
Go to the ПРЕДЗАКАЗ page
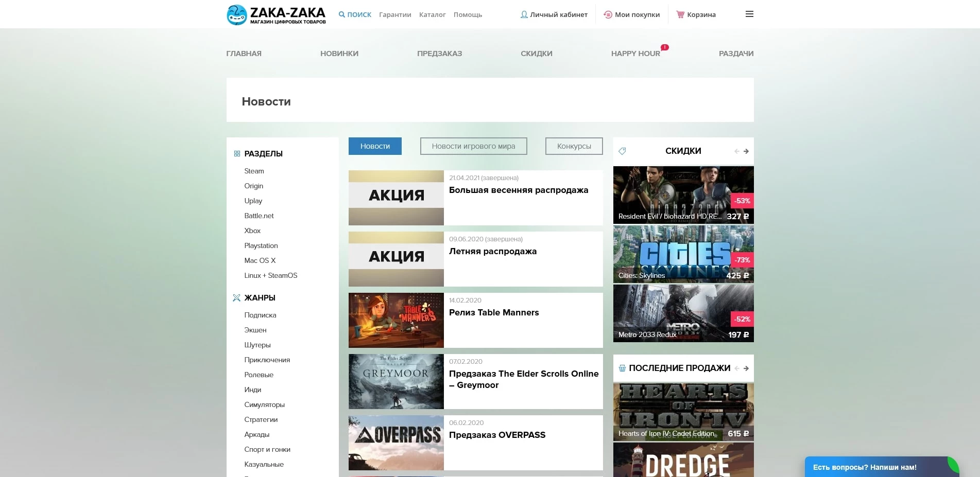pos(439,54)
